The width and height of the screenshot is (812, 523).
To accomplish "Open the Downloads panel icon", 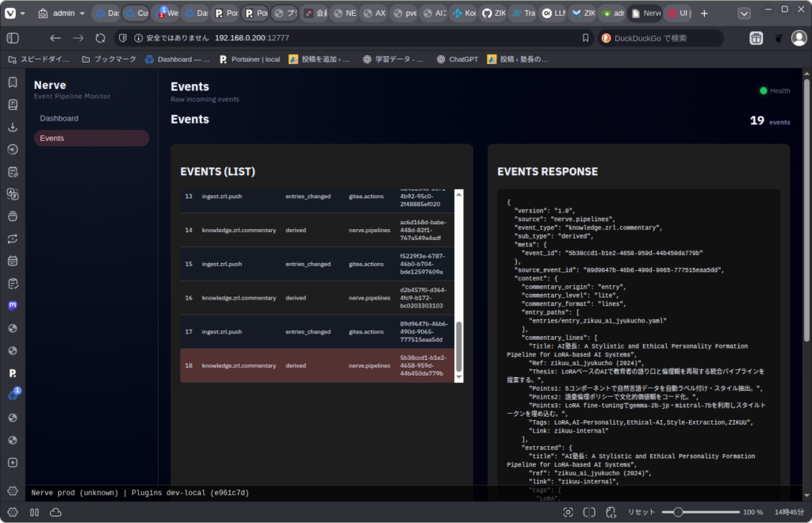I will [13, 127].
